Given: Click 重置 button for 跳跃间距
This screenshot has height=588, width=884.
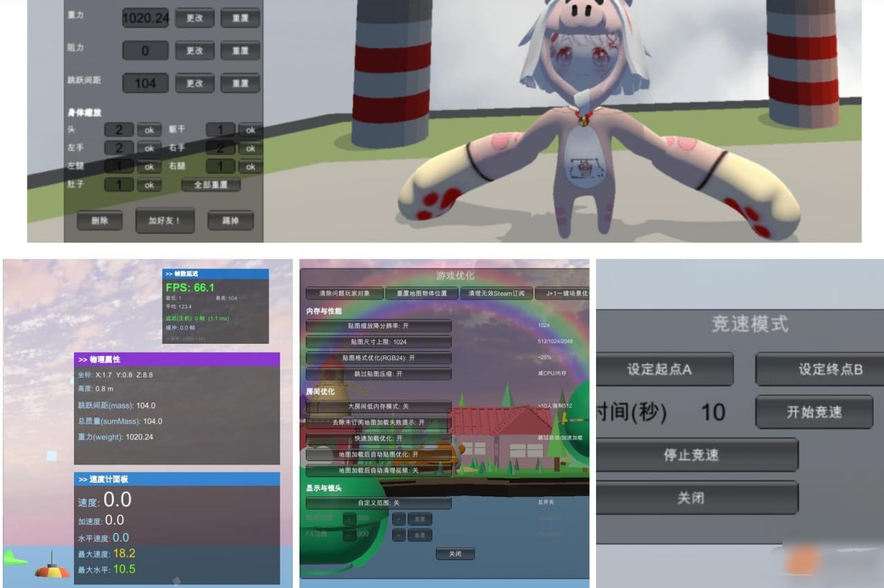Looking at the screenshot, I should click(x=240, y=83).
